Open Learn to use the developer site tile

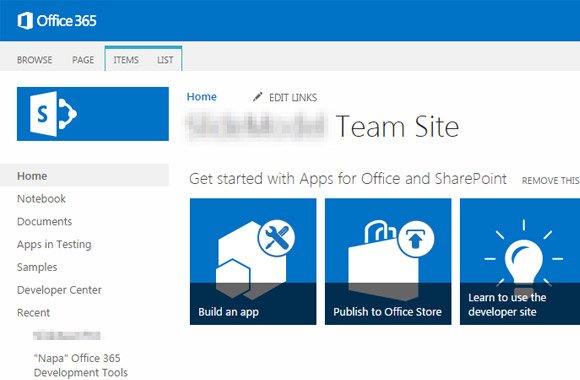point(520,262)
